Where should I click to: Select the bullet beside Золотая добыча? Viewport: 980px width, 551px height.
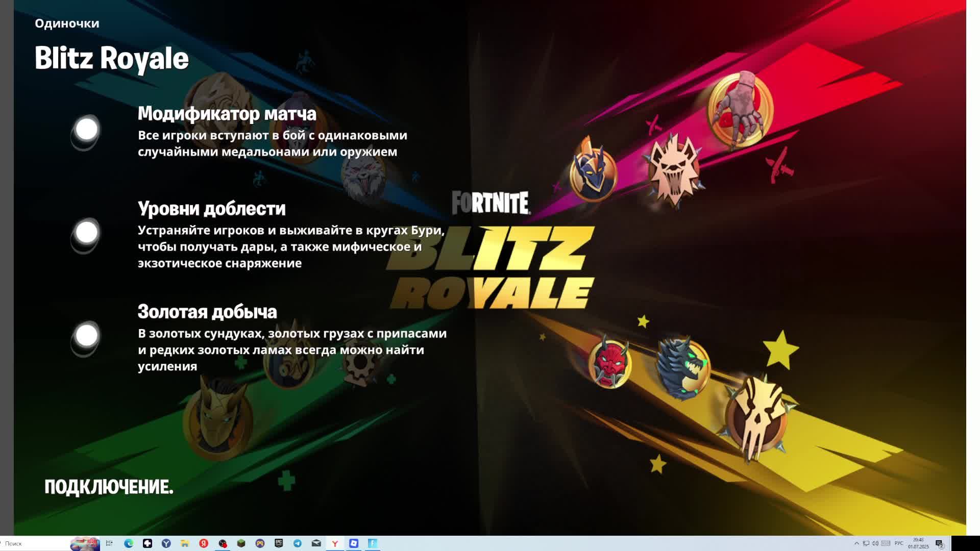pyautogui.click(x=87, y=336)
